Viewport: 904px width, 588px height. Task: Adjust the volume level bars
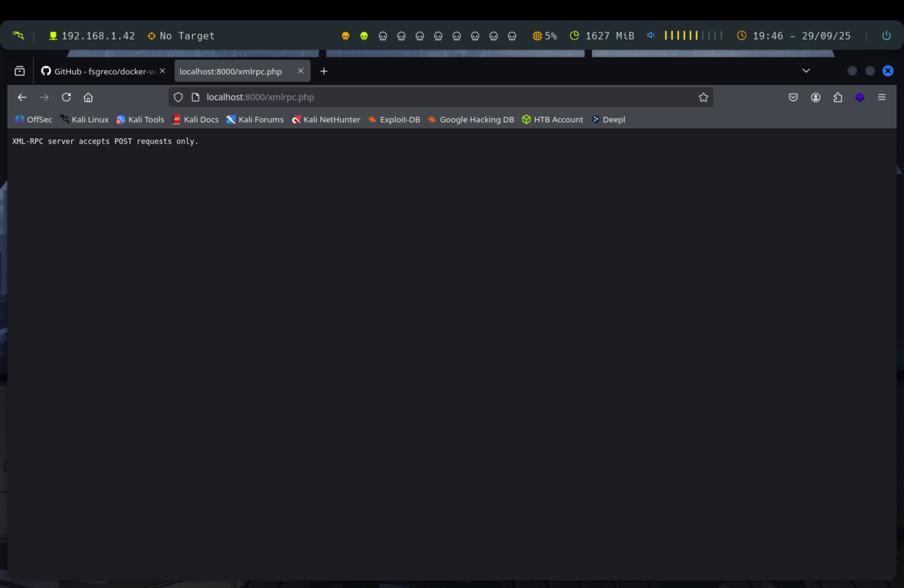pos(693,36)
